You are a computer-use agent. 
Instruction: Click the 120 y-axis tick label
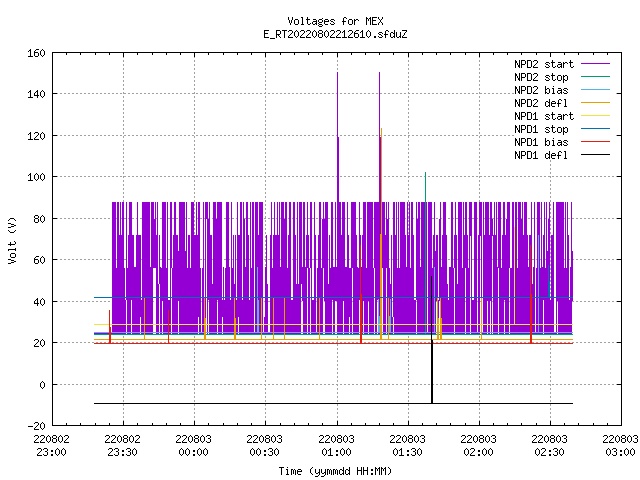click(x=36, y=136)
